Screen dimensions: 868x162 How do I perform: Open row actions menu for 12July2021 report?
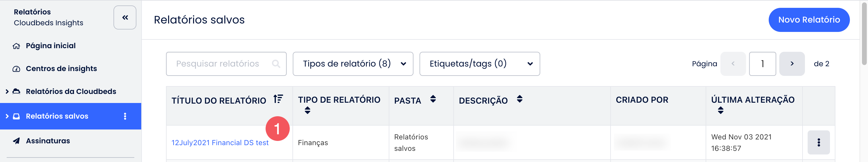click(819, 142)
